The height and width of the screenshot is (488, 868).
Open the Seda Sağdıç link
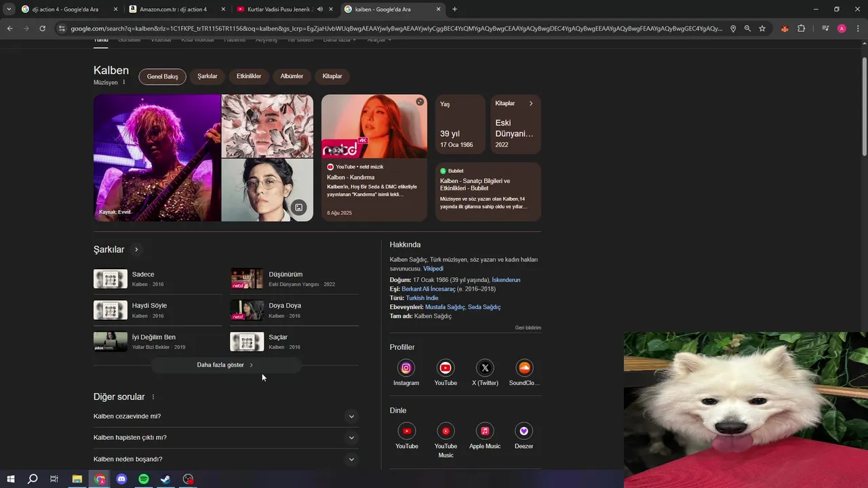[x=484, y=307]
